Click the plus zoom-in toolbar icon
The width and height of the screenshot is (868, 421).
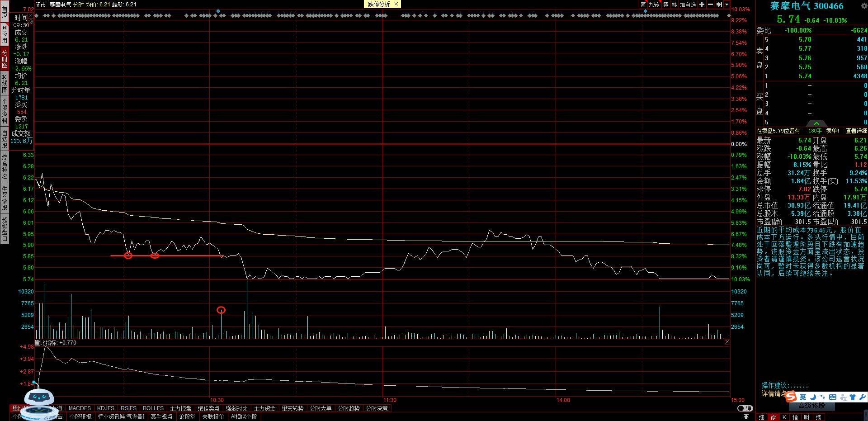click(702, 5)
